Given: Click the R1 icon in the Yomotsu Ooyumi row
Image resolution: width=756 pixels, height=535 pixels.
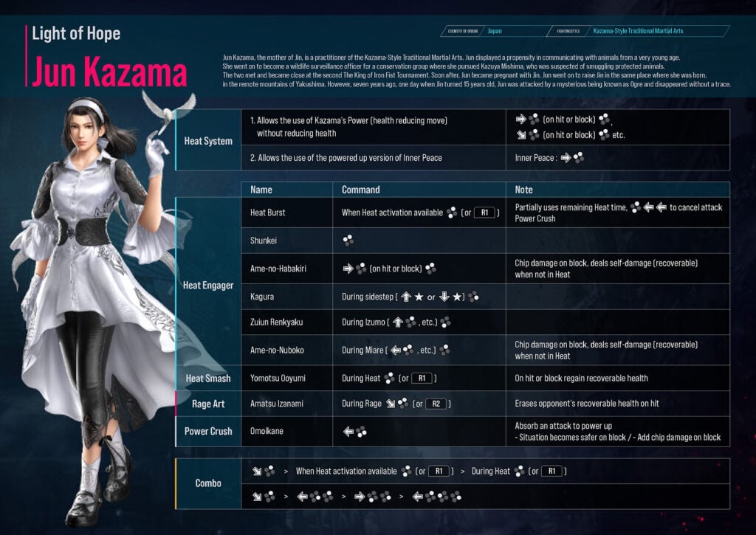Looking at the screenshot, I should click(422, 378).
